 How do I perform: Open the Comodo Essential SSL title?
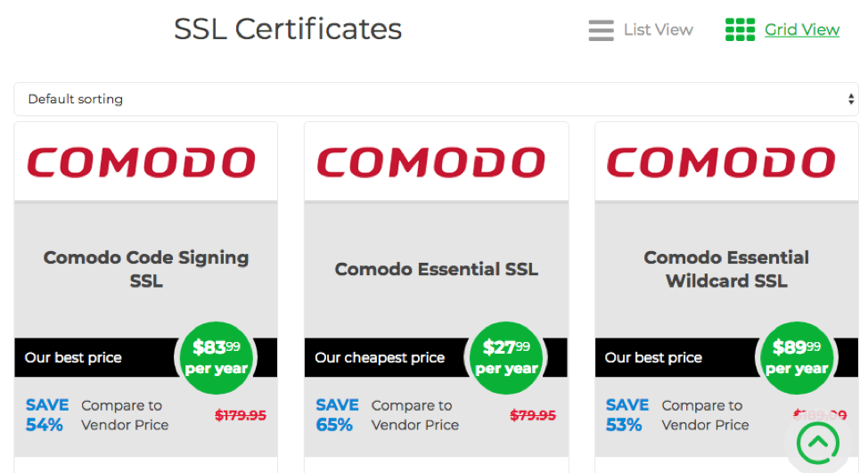click(436, 269)
